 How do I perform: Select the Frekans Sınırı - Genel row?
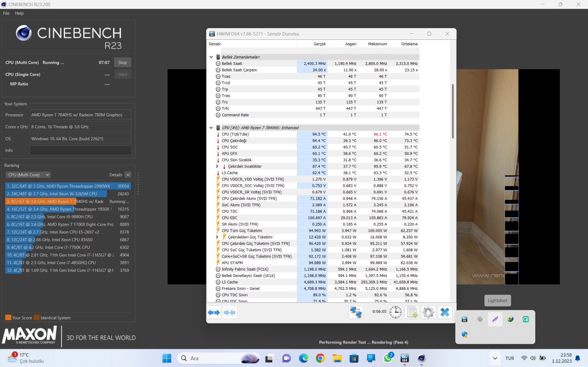tap(317, 289)
